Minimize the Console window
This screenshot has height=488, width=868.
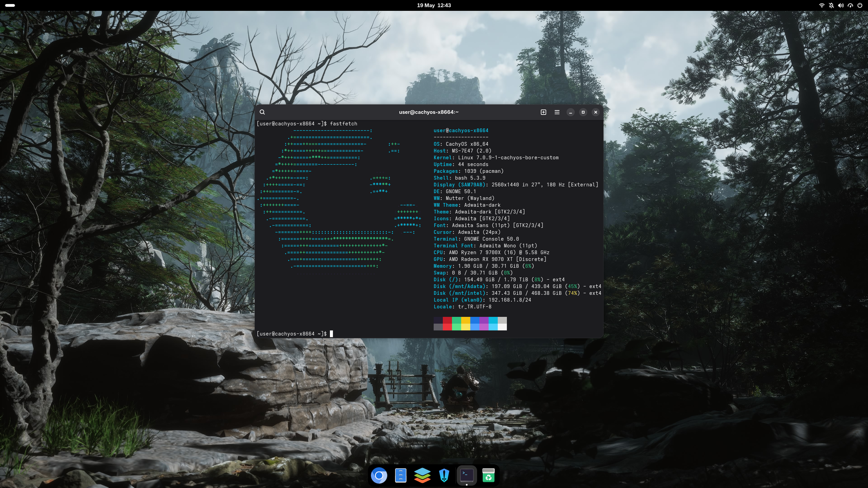pos(571,112)
